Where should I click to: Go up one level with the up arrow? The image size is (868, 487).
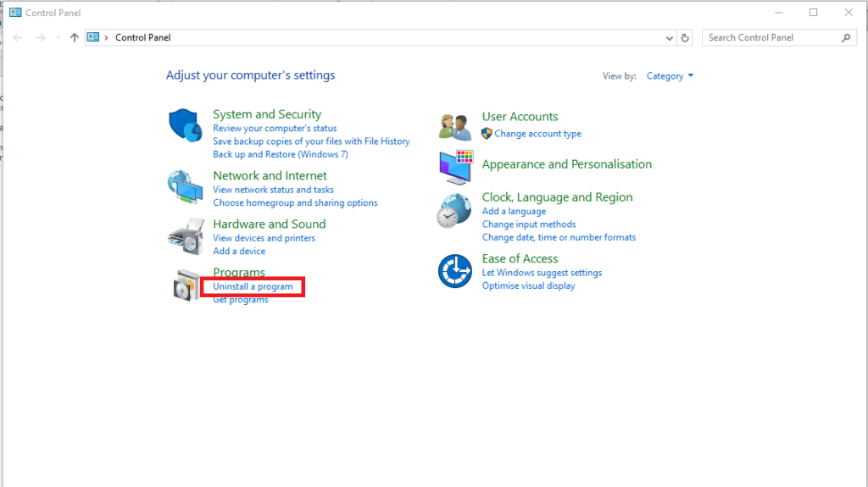point(75,37)
